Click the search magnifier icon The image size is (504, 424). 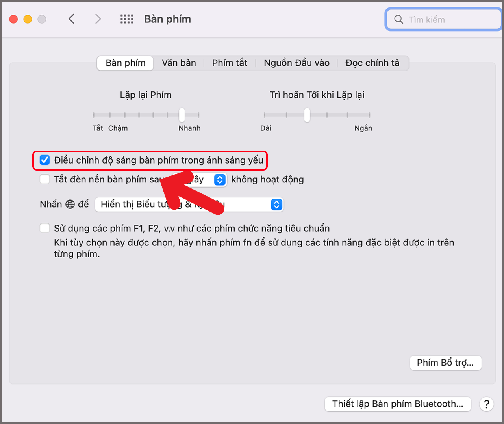398,19
